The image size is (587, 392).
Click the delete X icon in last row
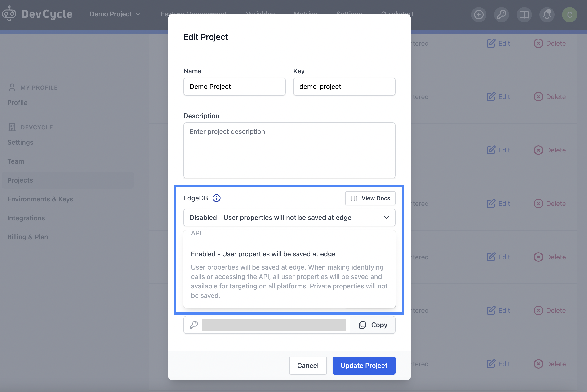pyautogui.click(x=538, y=364)
